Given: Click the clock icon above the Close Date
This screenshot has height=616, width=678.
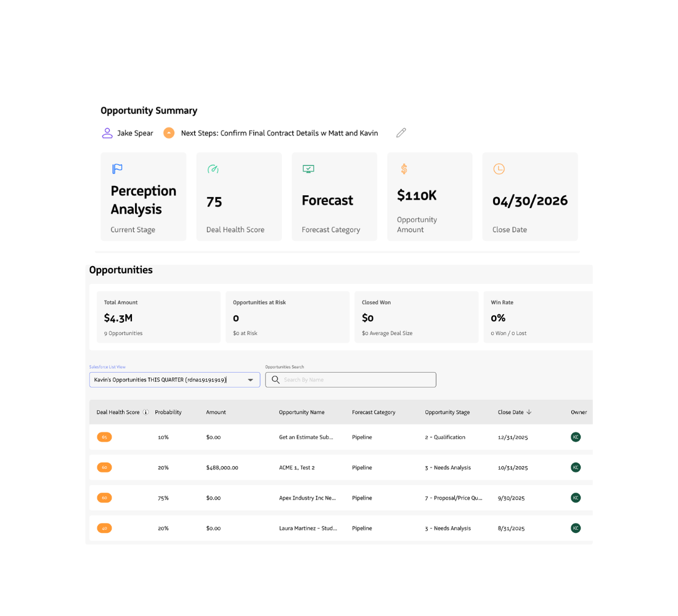Looking at the screenshot, I should coord(499,168).
